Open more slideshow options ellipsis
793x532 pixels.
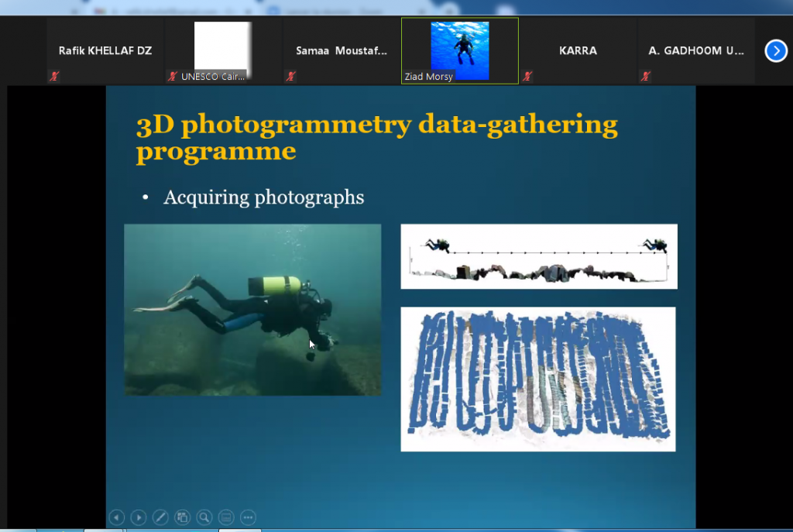[x=249, y=517]
